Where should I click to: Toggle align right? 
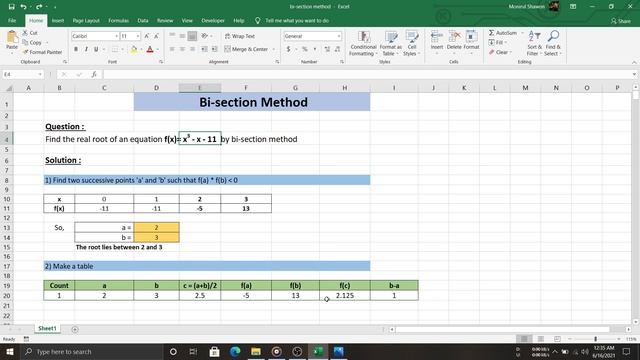coord(192,49)
